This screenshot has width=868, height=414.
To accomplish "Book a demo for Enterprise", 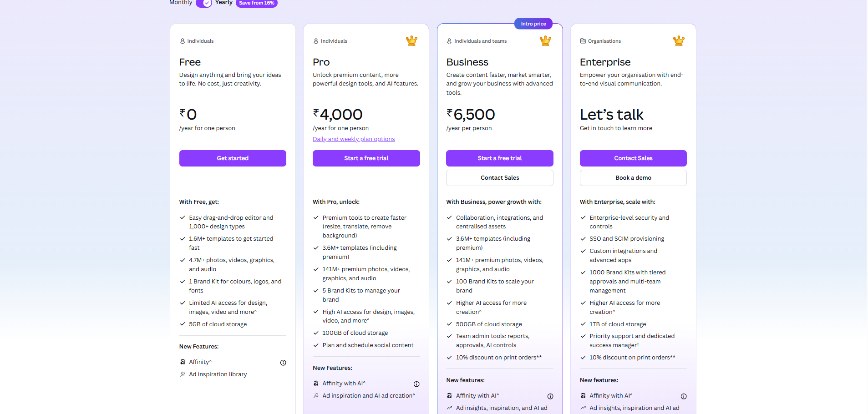I will (x=633, y=177).
